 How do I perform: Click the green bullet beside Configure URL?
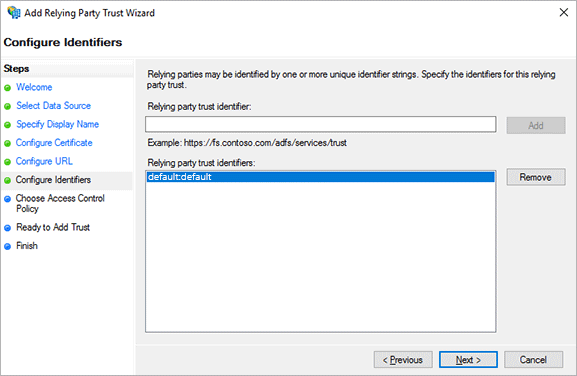click(7, 162)
